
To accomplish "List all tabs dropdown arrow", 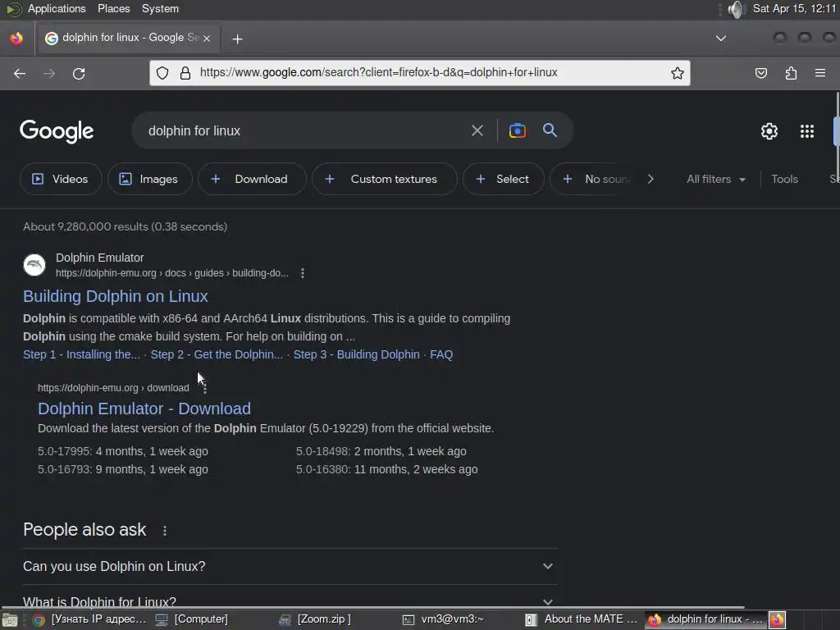I will (721, 39).
